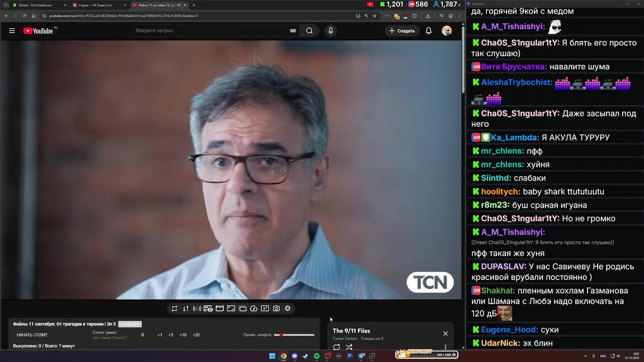
Task: Adjust the Громк. алерта volume slider
Action: click(x=294, y=335)
